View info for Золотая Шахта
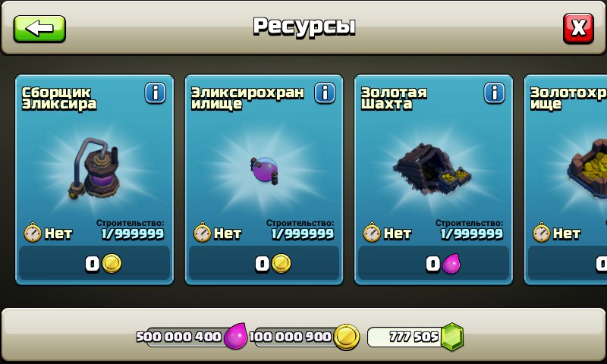Image resolution: width=607 pixels, height=364 pixels. (495, 93)
